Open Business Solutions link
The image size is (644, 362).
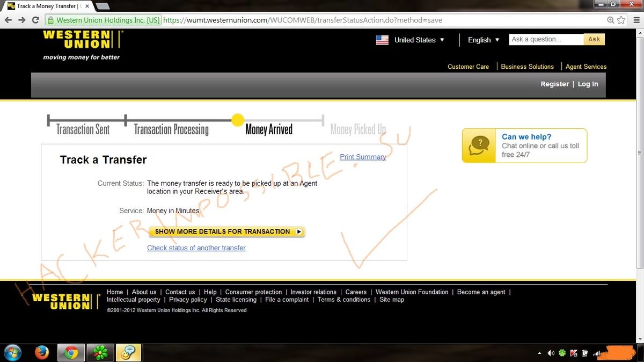click(527, 67)
